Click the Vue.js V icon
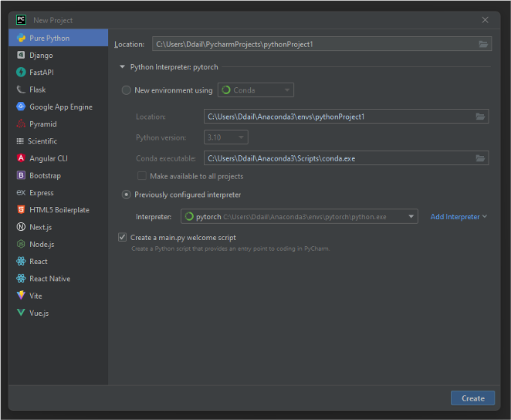 tap(21, 313)
